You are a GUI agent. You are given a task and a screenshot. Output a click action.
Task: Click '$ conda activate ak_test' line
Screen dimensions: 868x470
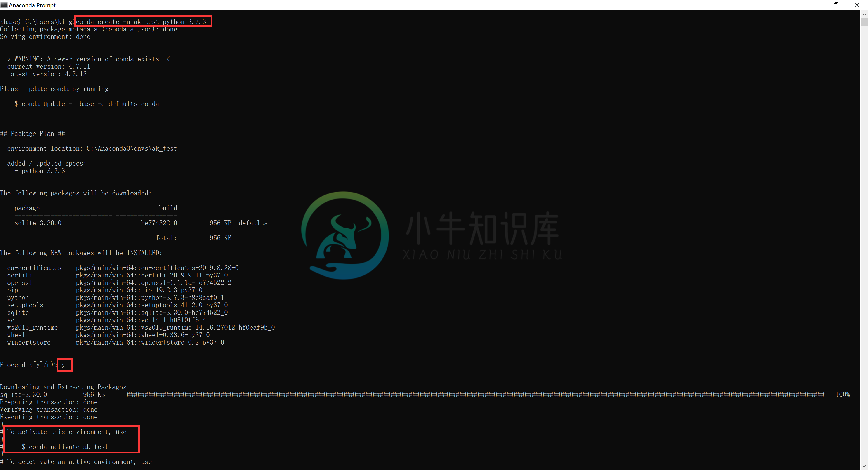click(x=65, y=447)
